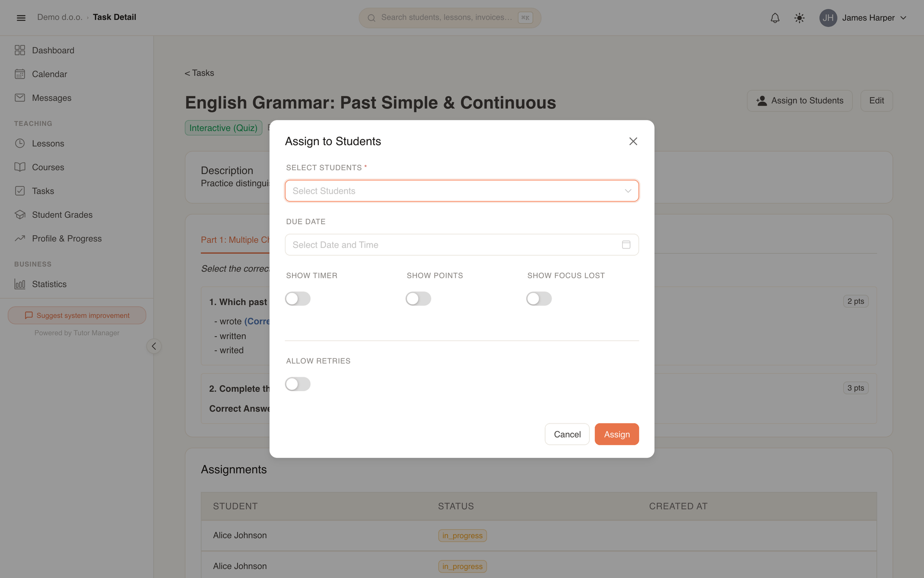Image resolution: width=924 pixels, height=578 pixels.
Task: Click the search magnifier icon
Action: (x=371, y=18)
